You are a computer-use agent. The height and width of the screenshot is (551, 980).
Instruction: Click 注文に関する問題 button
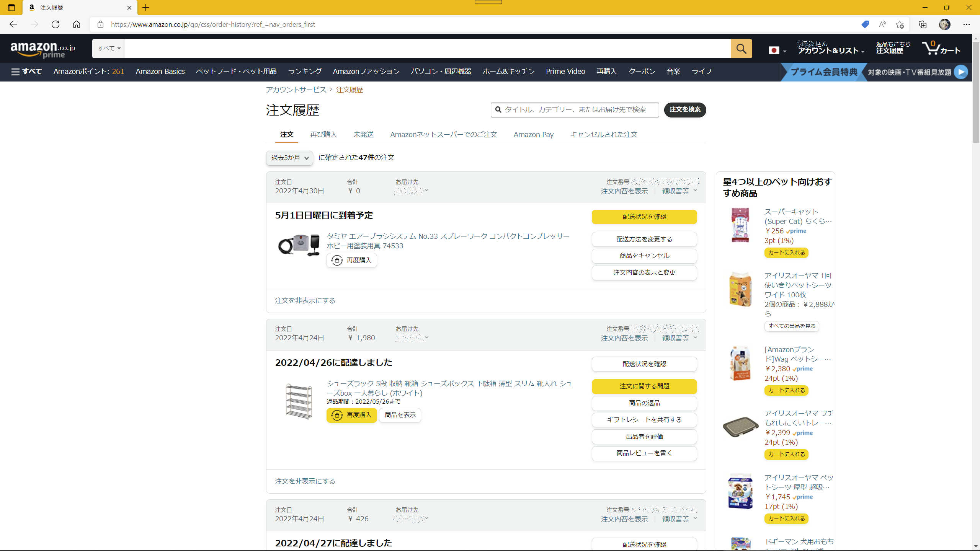pyautogui.click(x=644, y=386)
